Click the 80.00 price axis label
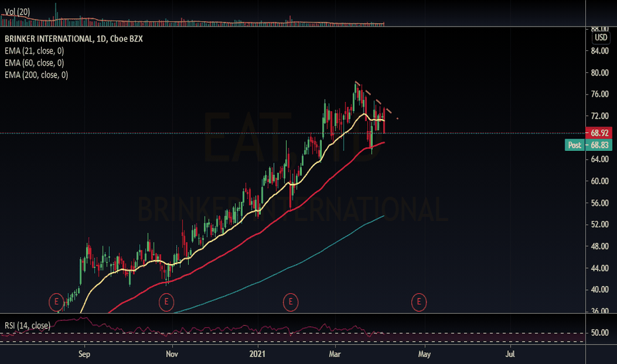 click(600, 73)
